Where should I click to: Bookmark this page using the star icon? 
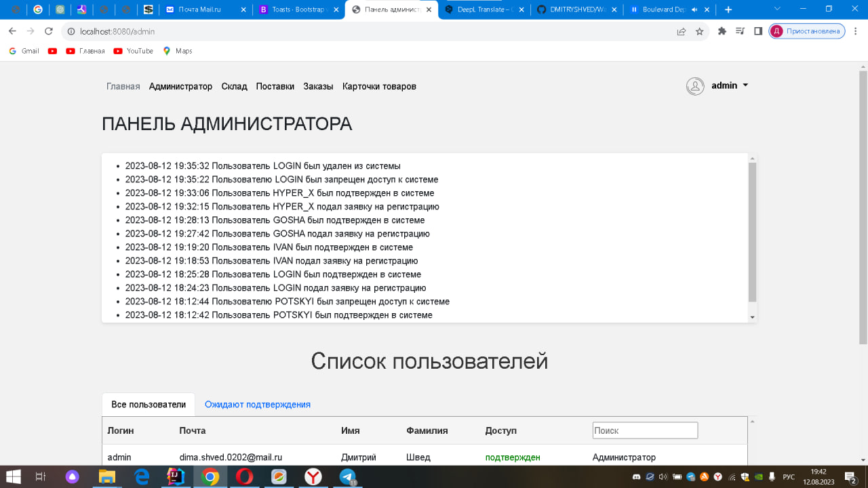699,31
